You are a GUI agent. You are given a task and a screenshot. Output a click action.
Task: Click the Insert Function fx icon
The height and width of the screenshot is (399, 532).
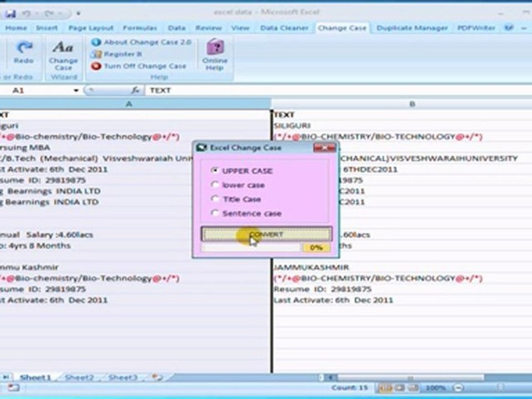[x=135, y=90]
